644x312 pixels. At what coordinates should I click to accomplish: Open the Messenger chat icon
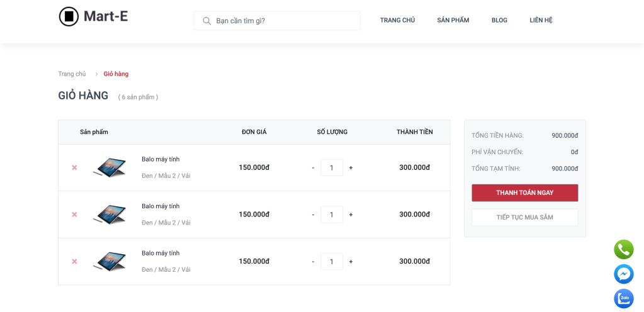pos(623,274)
